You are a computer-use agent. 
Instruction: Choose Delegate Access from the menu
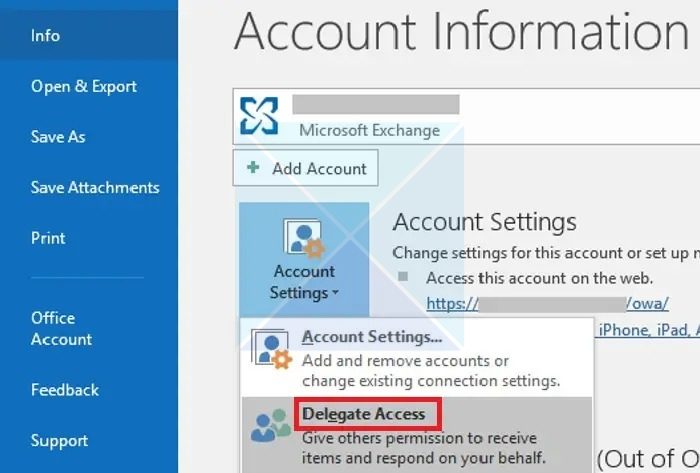coord(417,435)
